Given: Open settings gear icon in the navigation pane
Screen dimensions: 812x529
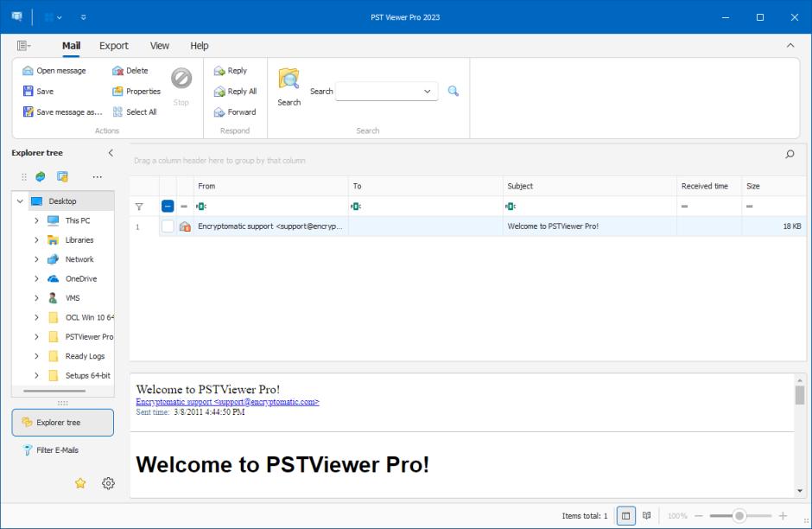Looking at the screenshot, I should pyautogui.click(x=108, y=483).
